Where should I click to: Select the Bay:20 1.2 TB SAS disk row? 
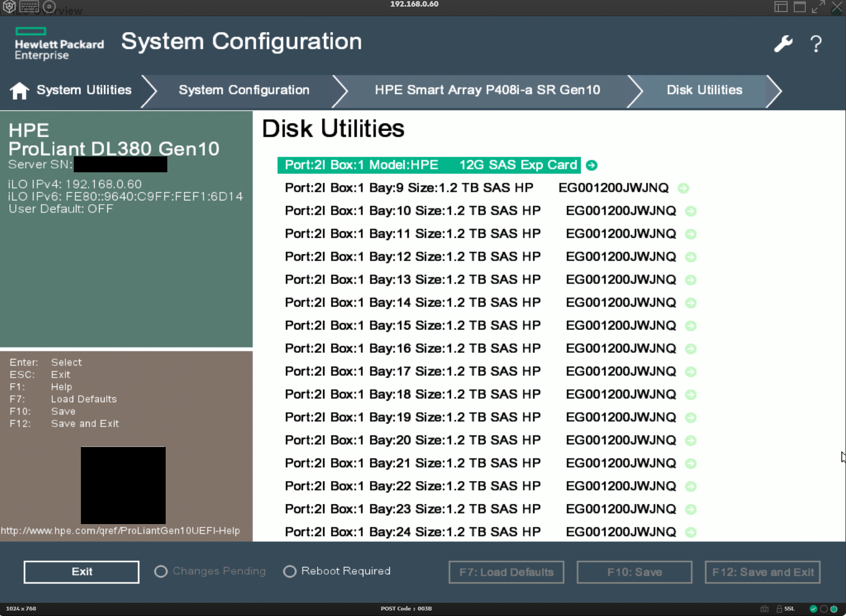pos(481,440)
